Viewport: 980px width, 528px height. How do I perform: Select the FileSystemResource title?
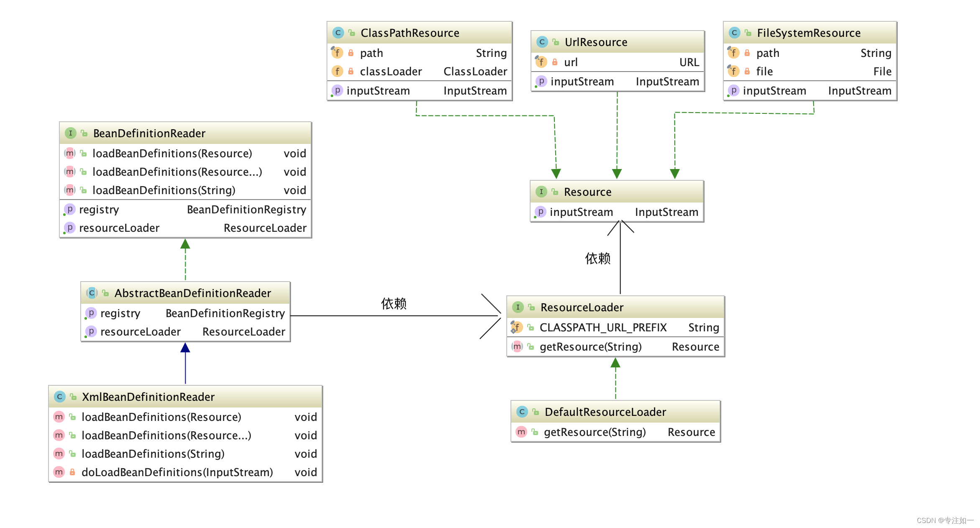[x=809, y=33]
